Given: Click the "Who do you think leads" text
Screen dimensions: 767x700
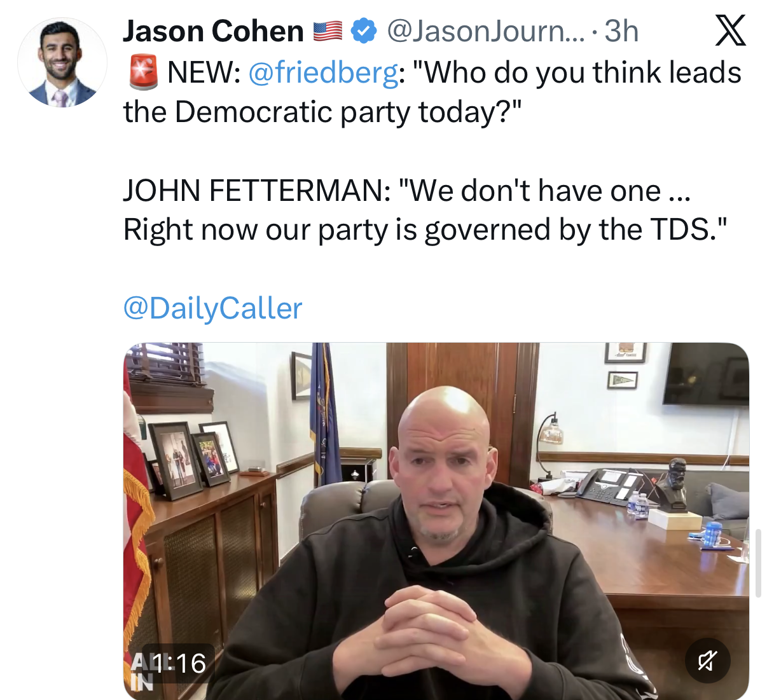Looking at the screenshot, I should tap(583, 72).
